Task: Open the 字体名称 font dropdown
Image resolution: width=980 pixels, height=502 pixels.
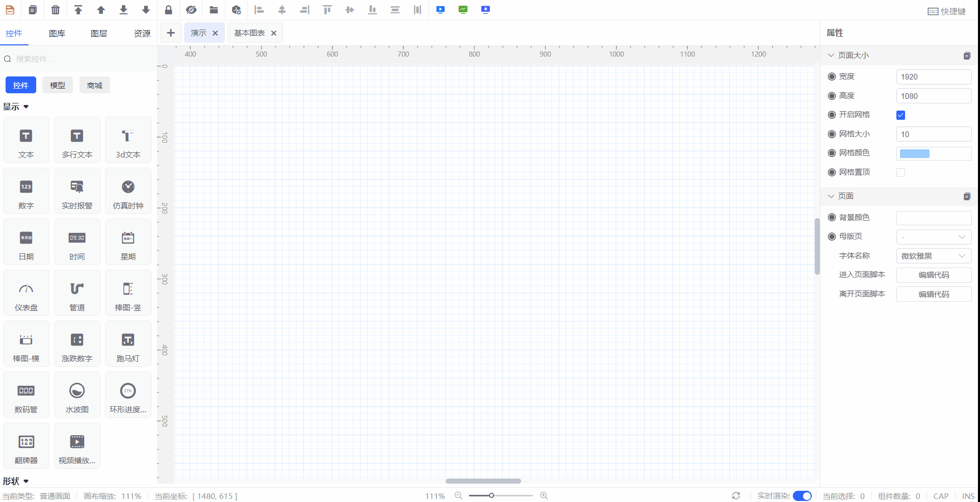Action: [934, 256]
